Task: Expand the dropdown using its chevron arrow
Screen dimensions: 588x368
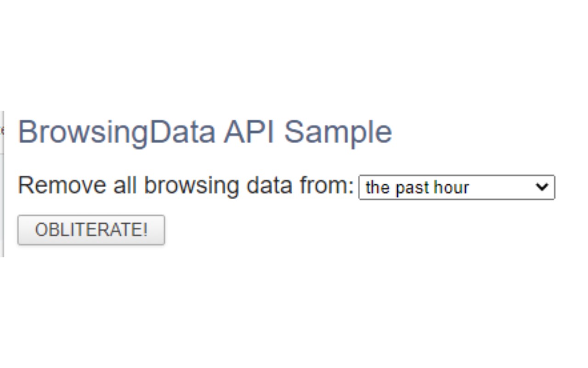Action: [x=542, y=187]
